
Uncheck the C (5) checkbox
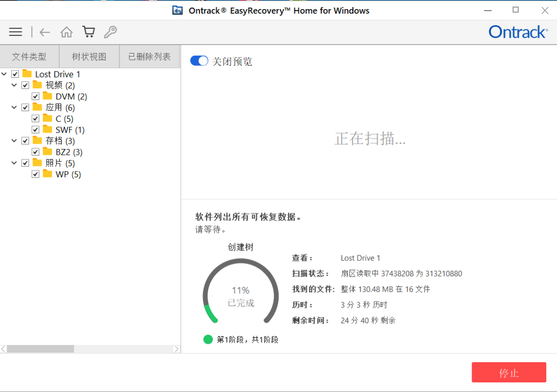tap(35, 118)
